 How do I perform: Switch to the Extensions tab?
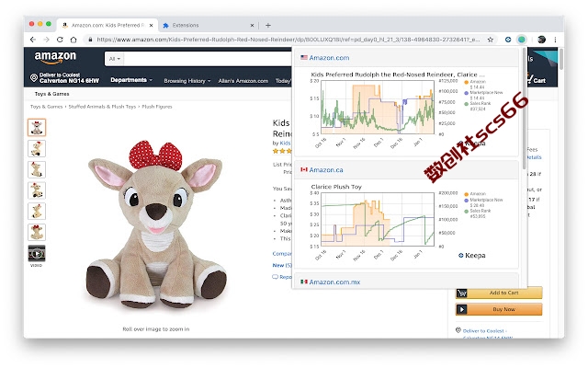[209, 25]
